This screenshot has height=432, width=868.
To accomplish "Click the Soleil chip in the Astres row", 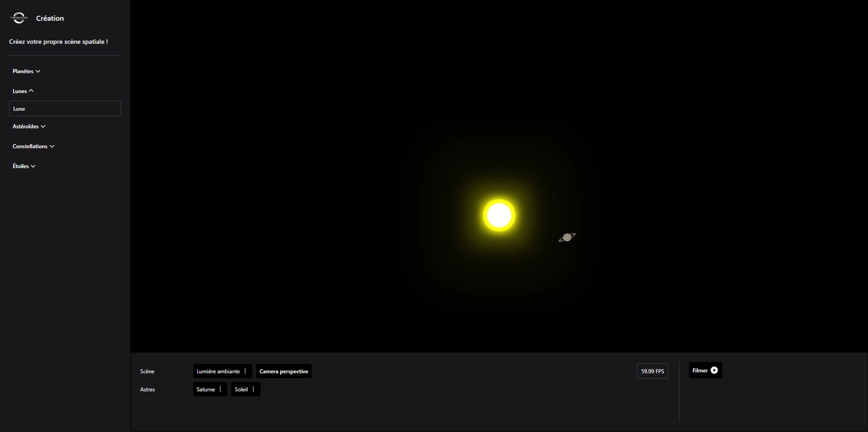I will (241, 389).
